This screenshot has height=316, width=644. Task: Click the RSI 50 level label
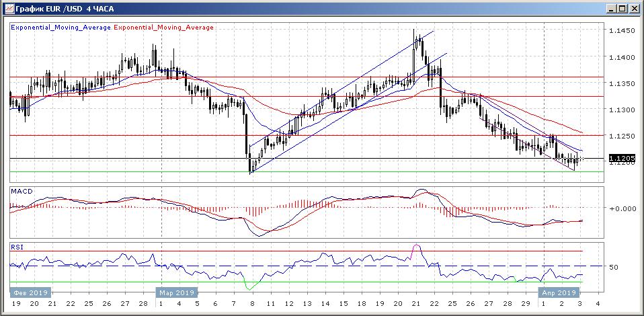click(613, 267)
